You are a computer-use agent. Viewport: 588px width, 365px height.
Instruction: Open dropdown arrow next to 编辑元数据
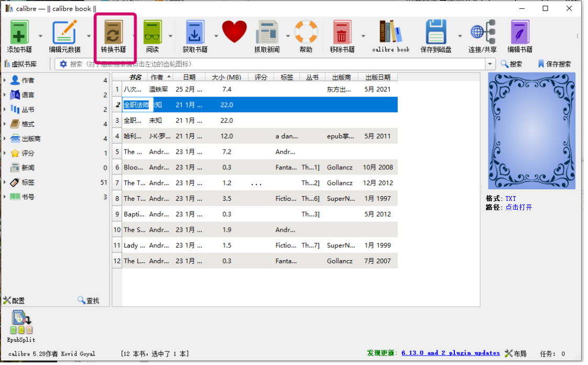coord(89,36)
